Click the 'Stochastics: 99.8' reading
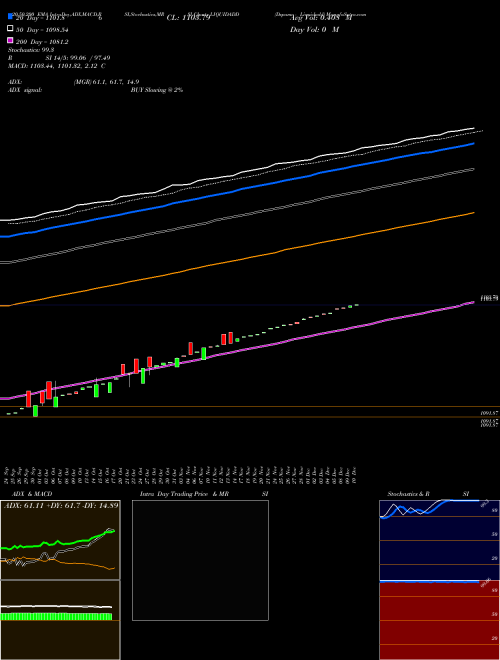 pos(31,50)
